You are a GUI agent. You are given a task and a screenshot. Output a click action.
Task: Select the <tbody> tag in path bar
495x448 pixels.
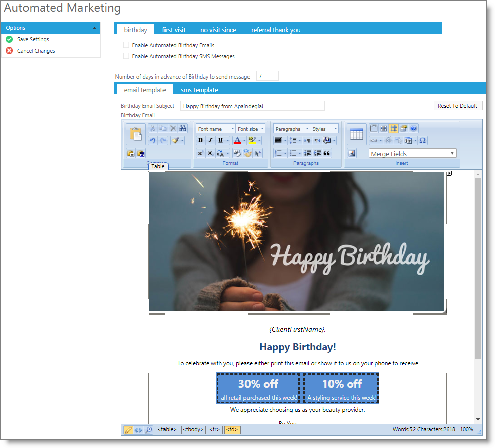click(x=193, y=430)
